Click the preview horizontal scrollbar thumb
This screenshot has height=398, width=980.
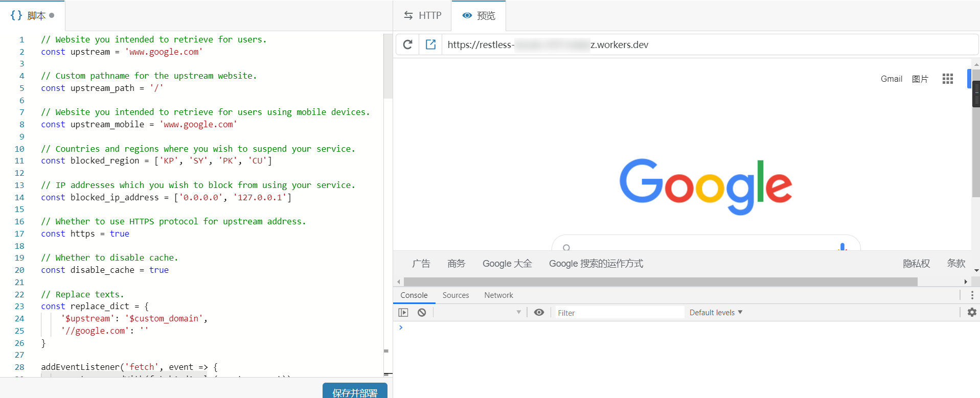pyautogui.click(x=660, y=282)
